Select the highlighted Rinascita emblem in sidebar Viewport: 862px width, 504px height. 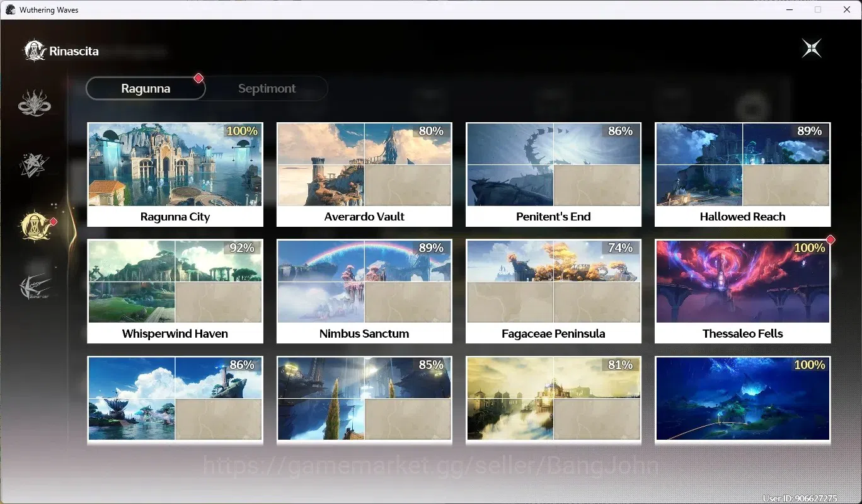pyautogui.click(x=35, y=226)
